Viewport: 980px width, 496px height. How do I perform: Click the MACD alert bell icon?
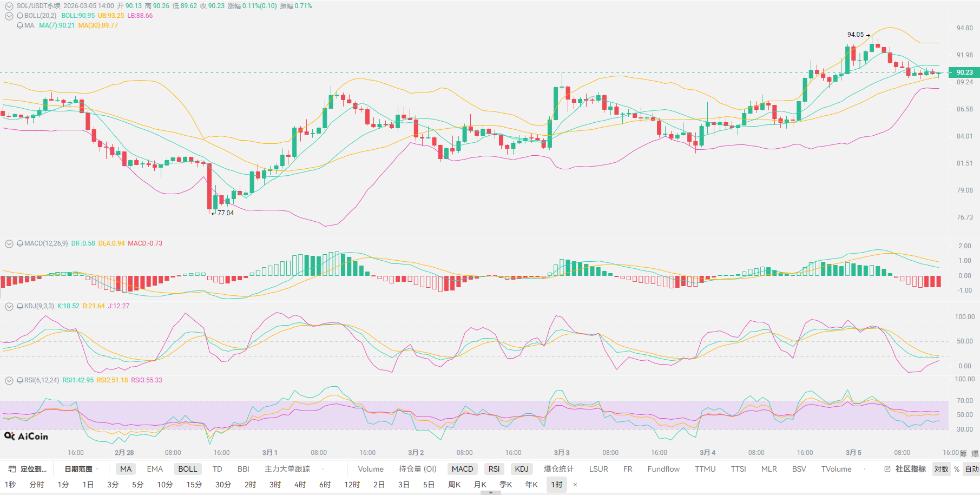[20, 243]
